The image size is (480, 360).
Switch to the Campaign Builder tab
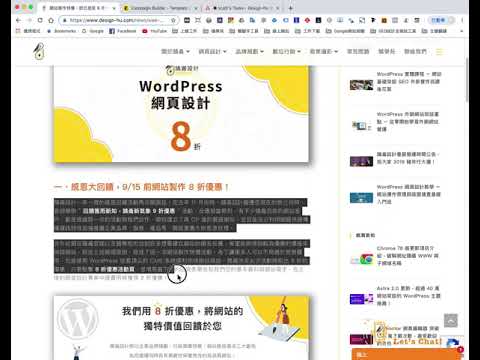pyautogui.click(x=160, y=8)
